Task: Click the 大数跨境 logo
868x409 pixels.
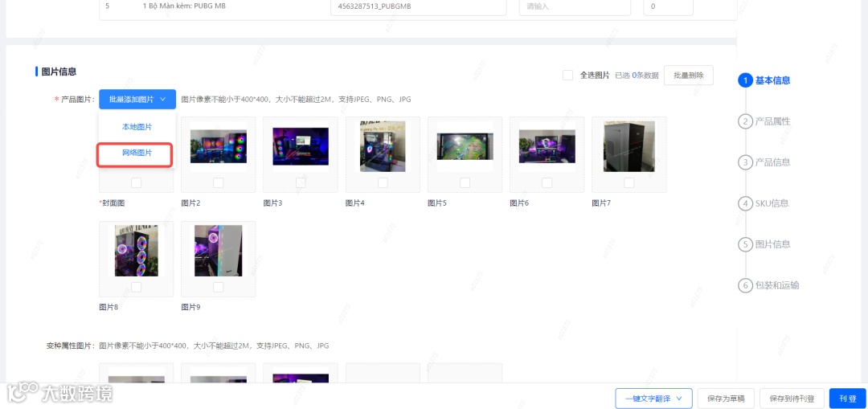Action: tap(59, 393)
